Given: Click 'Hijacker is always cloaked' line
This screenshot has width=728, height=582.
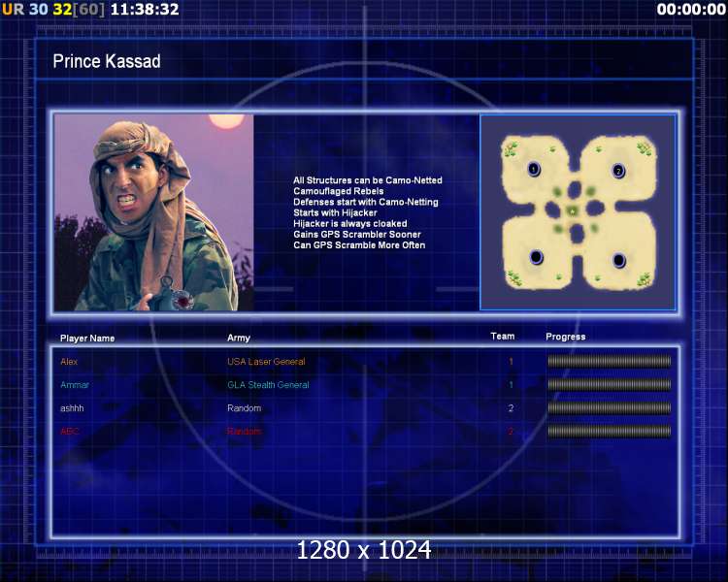Looking at the screenshot, I should (x=350, y=223).
